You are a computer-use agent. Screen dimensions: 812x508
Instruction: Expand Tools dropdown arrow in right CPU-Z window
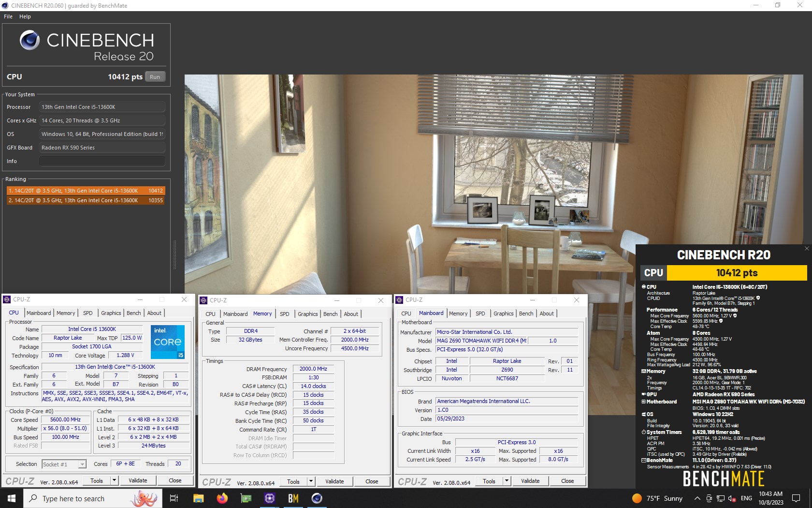pos(507,481)
